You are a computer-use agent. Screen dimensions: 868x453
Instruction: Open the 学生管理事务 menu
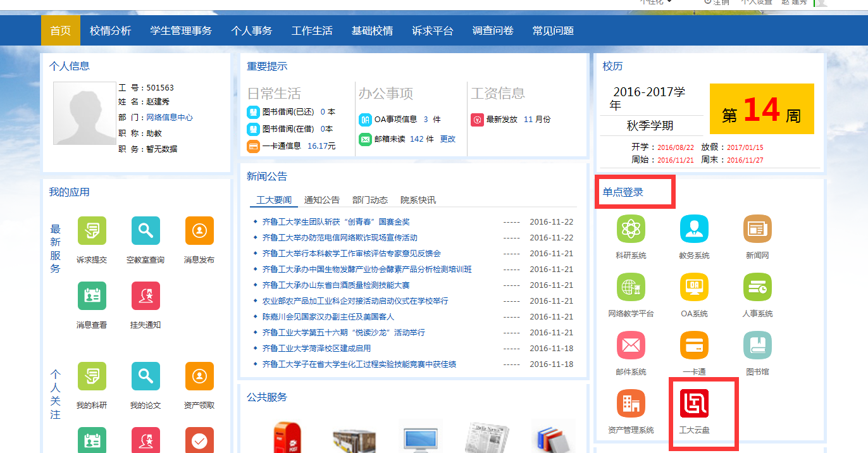[x=181, y=30]
